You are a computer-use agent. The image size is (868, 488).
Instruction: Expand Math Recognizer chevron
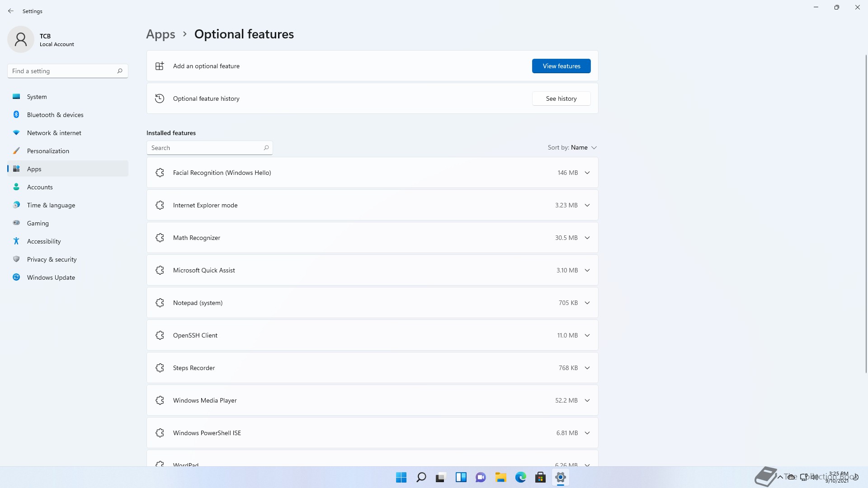tap(587, 238)
